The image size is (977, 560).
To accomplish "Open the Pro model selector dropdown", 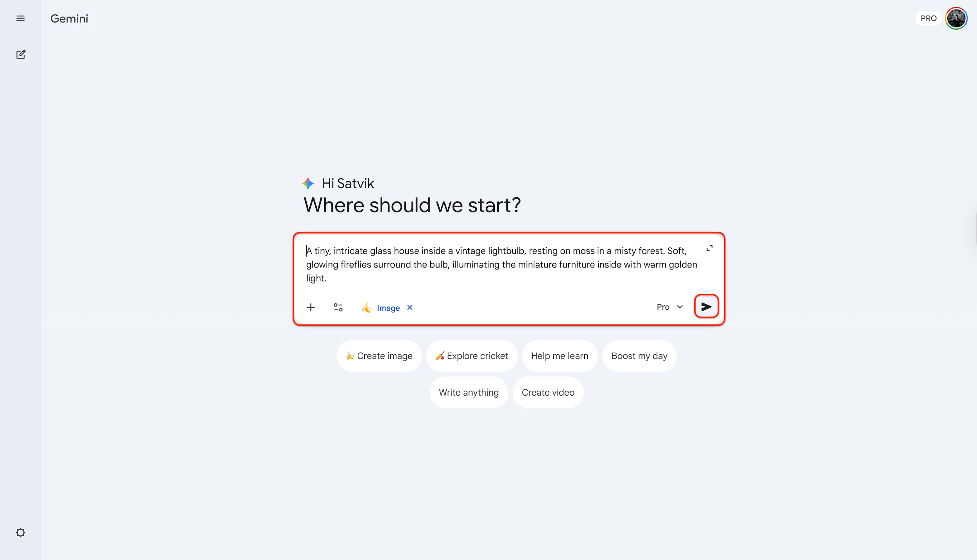I will (x=669, y=307).
